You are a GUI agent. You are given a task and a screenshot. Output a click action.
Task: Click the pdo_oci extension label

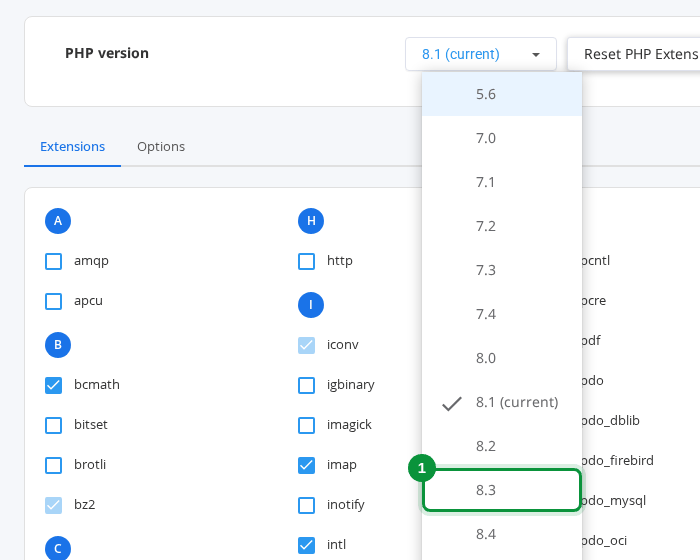604,541
